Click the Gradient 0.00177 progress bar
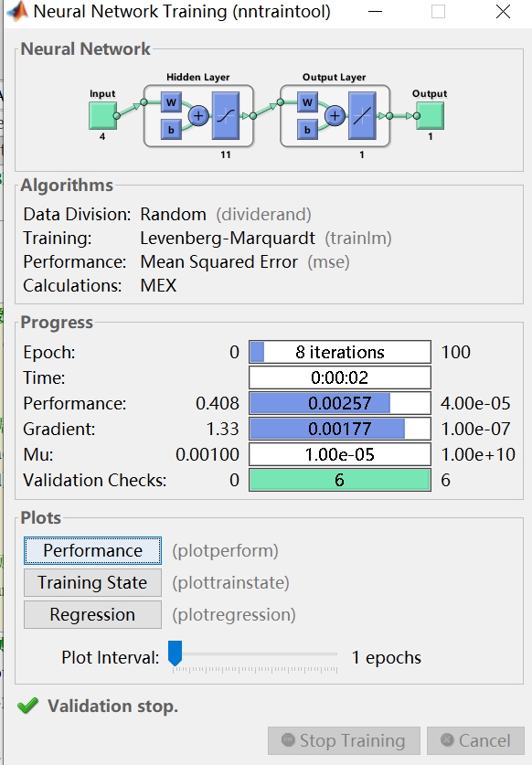This screenshot has width=532, height=765. [x=340, y=429]
